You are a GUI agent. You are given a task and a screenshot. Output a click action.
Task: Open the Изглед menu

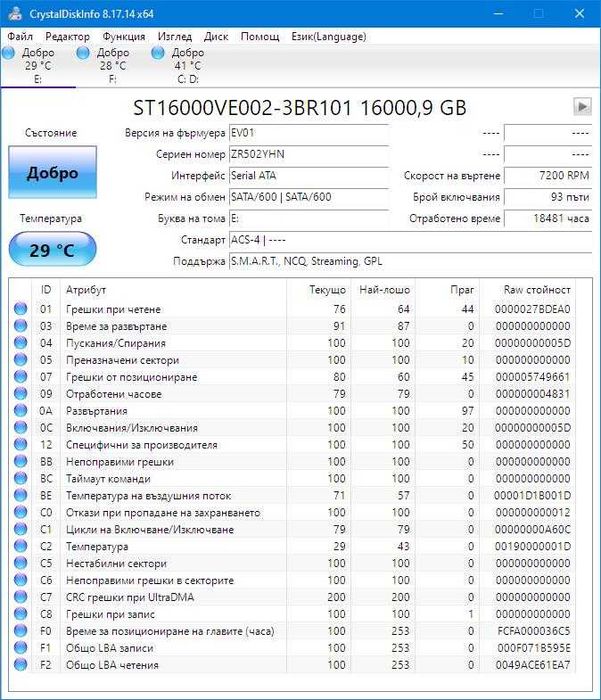(175, 37)
